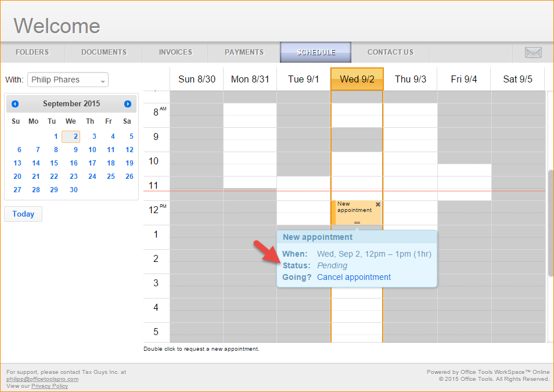Viewport: 554px width, 392px height.
Task: Pick September 30 in the mini calendar
Action: 73,190
